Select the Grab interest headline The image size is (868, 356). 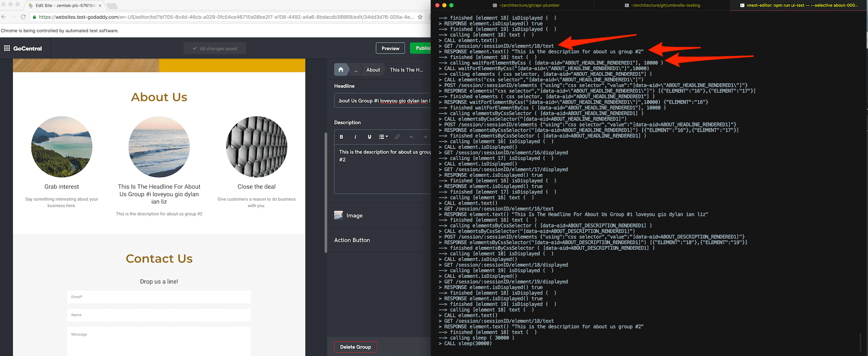coord(62,186)
